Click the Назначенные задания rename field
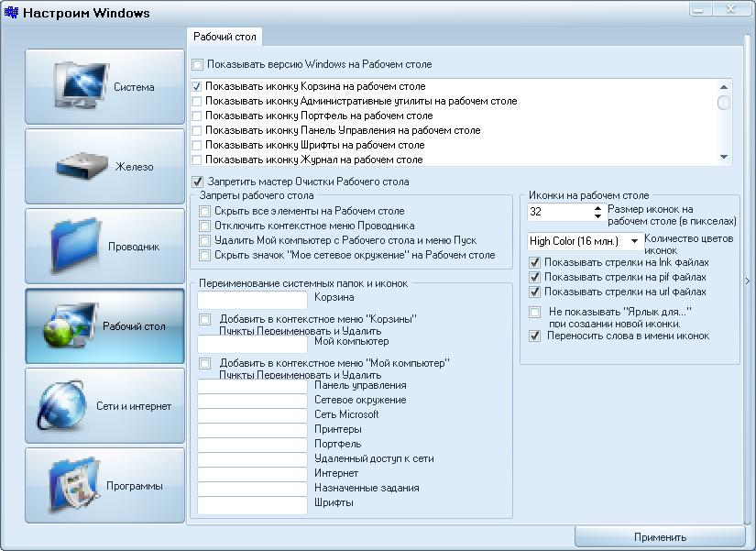Image resolution: width=756 pixels, height=551 pixels. click(x=252, y=489)
